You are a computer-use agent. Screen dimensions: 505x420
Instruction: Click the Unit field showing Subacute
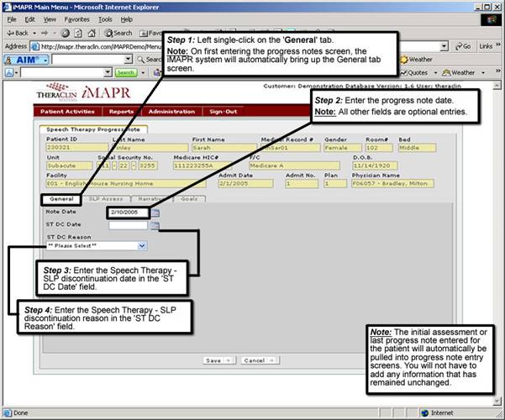click(x=69, y=165)
